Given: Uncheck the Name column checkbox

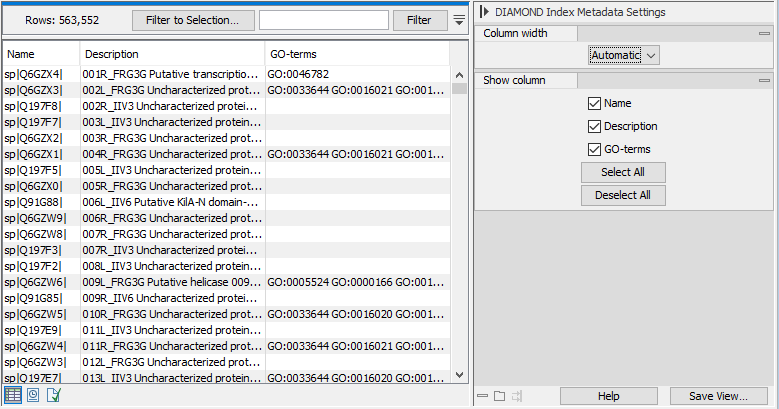Looking at the screenshot, I should (x=595, y=103).
